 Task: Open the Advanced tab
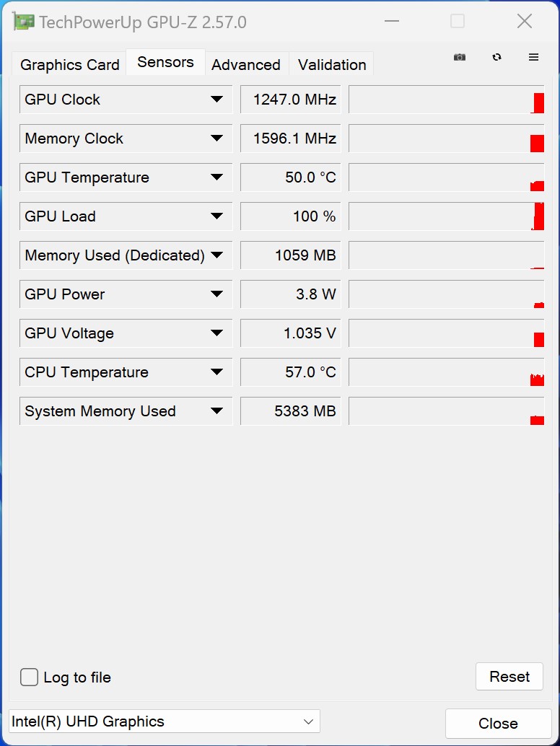coord(246,65)
